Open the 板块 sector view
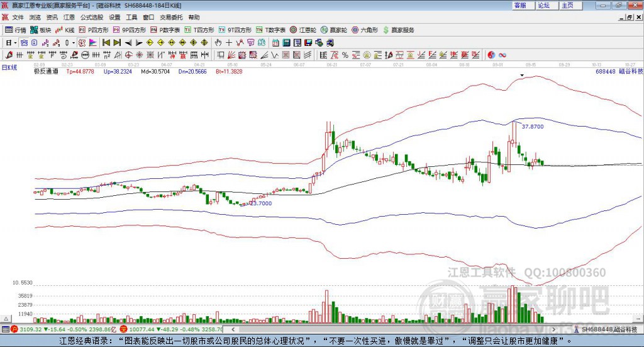644x347 pixels. coord(40,30)
